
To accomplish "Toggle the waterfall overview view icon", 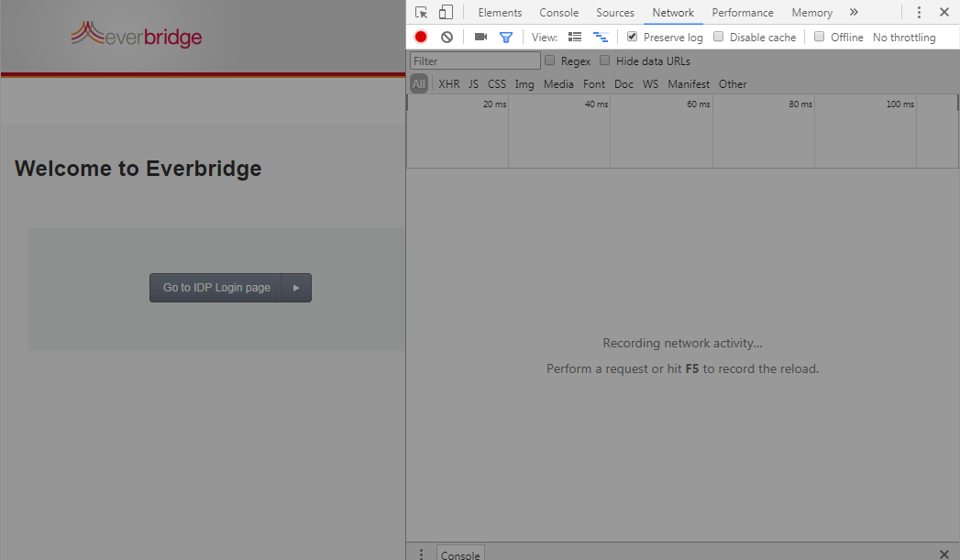I will [601, 38].
